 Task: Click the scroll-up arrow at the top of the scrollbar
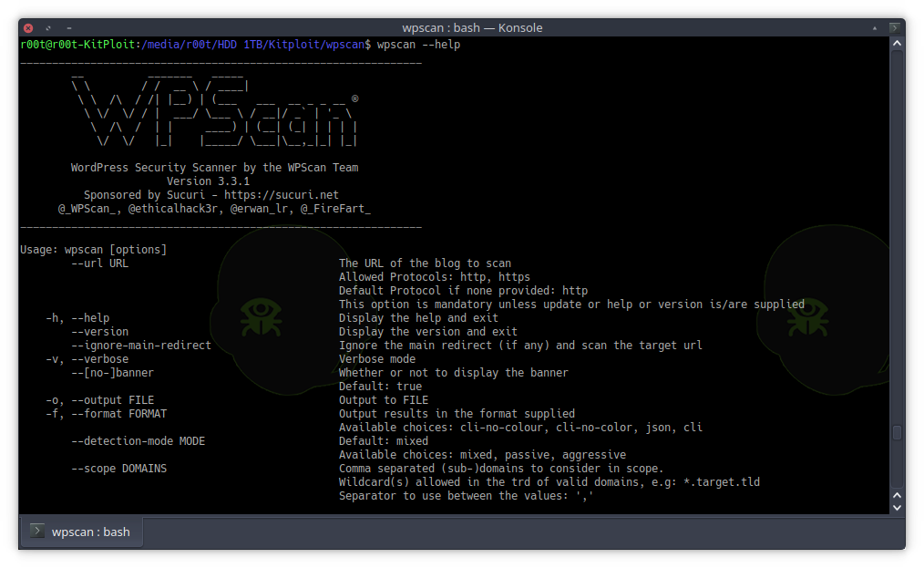click(x=897, y=43)
